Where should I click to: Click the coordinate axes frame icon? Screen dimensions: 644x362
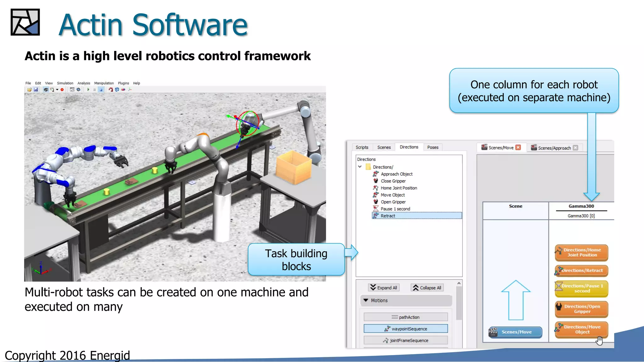coord(130,90)
